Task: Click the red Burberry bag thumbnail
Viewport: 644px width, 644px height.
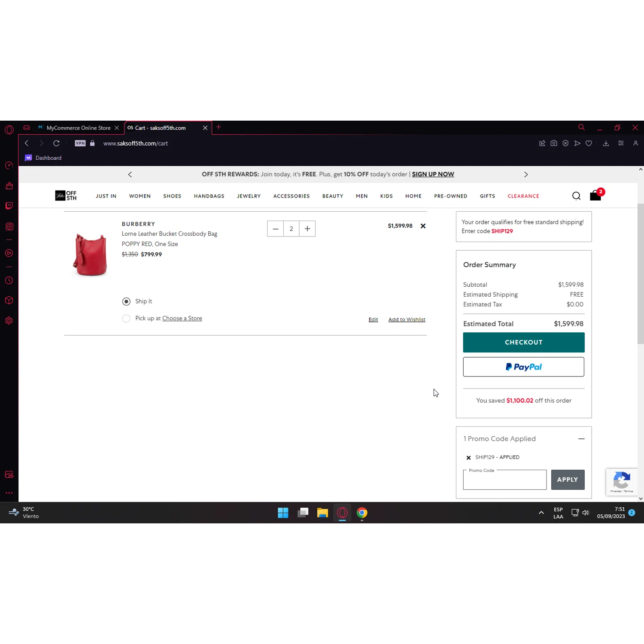Action: point(90,254)
